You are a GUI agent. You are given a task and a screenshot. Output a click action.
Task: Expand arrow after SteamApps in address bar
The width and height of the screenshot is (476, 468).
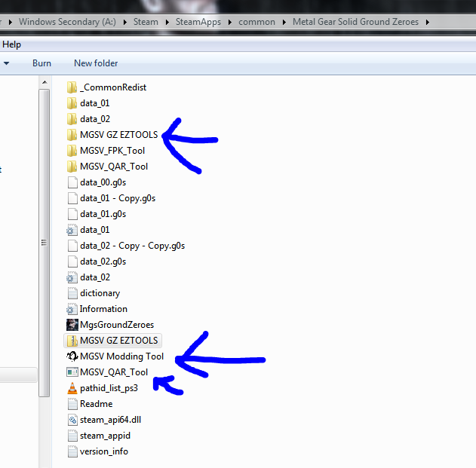coord(230,22)
